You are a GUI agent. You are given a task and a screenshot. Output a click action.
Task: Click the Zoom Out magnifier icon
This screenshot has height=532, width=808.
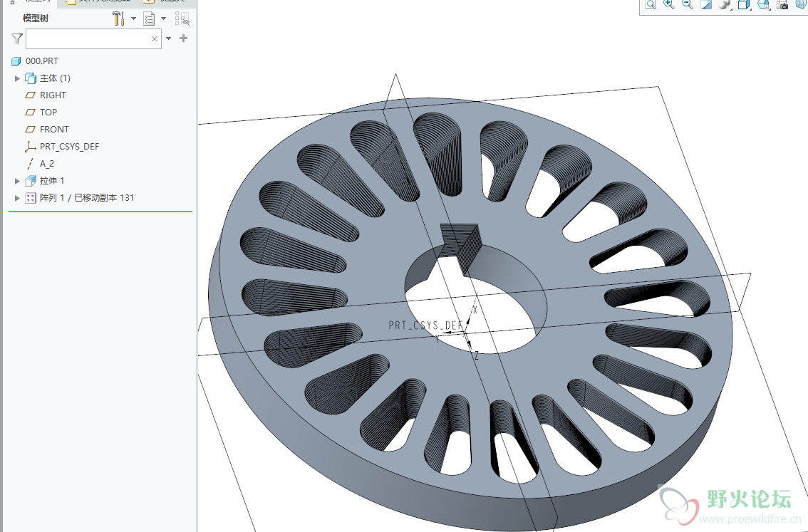coord(688,5)
